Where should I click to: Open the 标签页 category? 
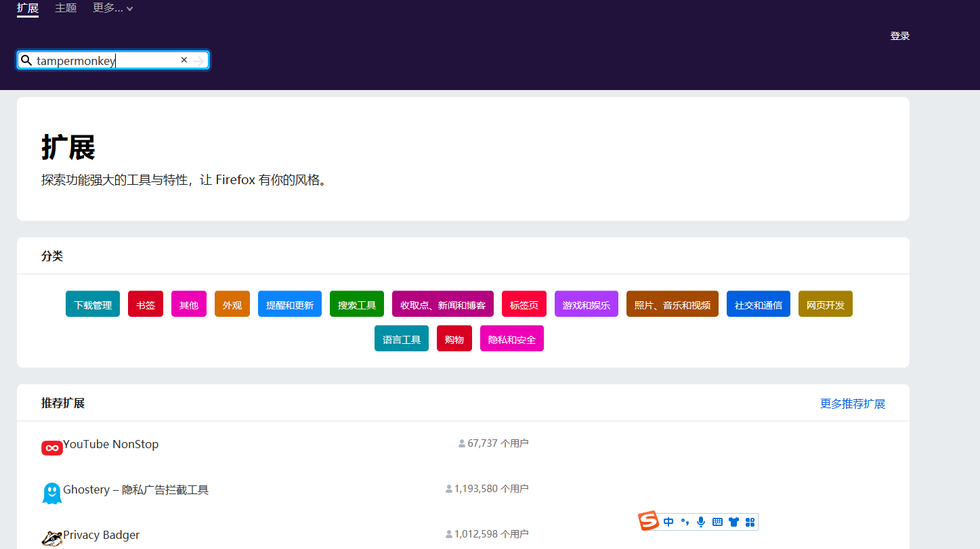524,304
